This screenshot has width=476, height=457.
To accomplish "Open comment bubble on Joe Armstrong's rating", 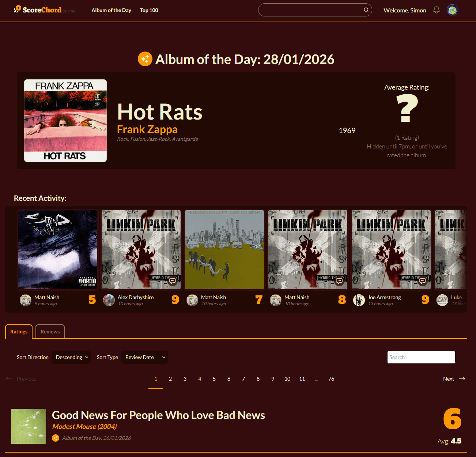I will coord(423,281).
